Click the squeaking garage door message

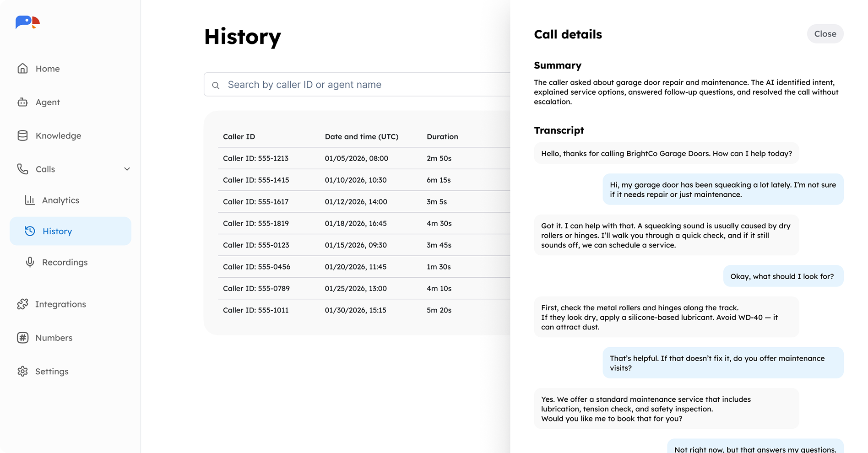[723, 189]
